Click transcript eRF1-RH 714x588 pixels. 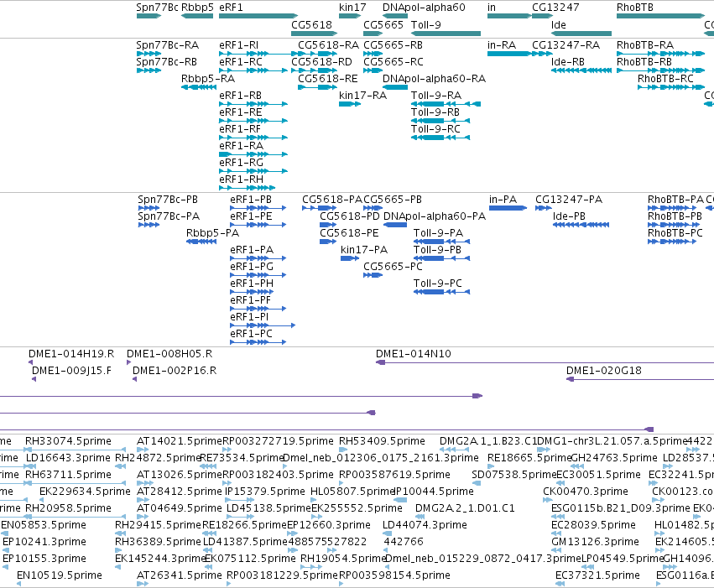tap(242, 180)
